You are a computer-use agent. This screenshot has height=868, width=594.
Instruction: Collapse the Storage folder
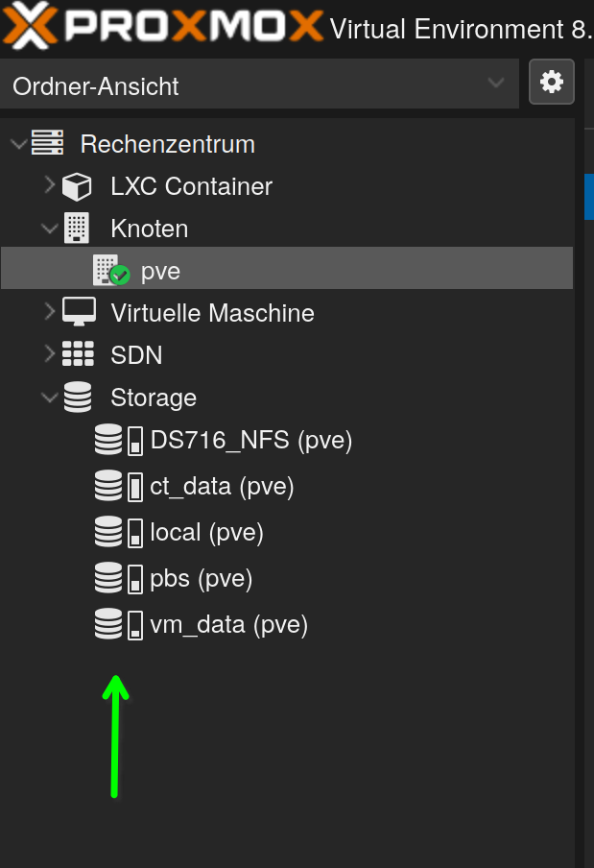(50, 397)
